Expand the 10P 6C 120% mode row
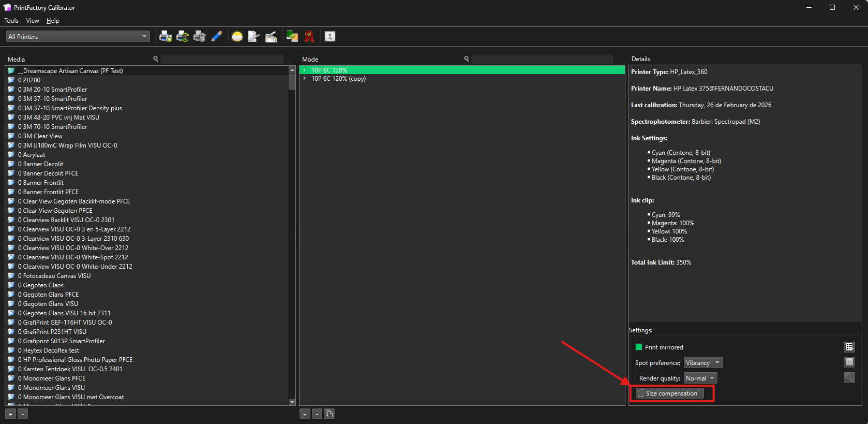This screenshot has width=868, height=424. coord(305,70)
